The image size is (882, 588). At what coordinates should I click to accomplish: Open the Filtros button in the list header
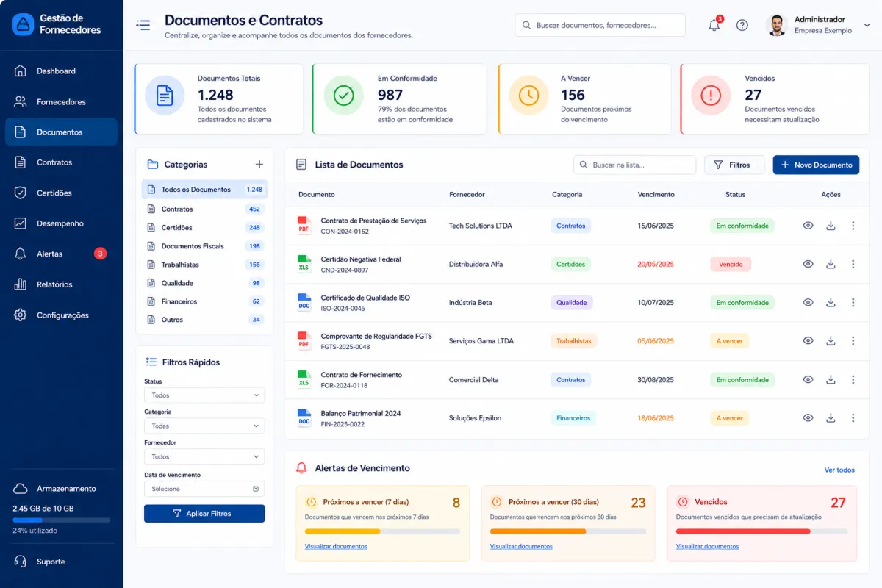[x=734, y=165]
